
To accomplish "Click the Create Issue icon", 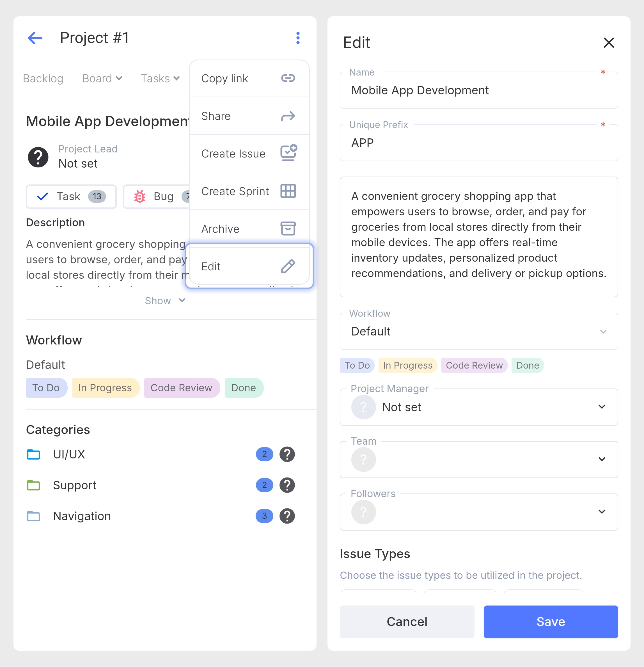I will tap(288, 153).
